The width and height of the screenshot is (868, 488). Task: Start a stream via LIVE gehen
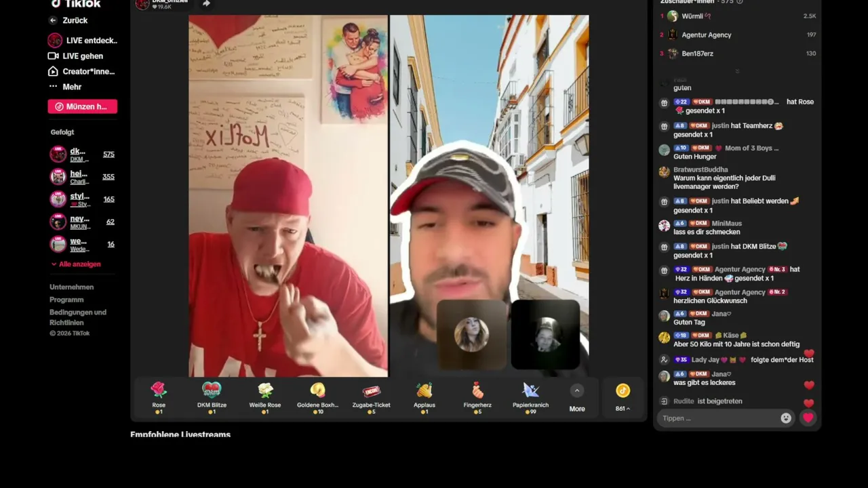76,56
